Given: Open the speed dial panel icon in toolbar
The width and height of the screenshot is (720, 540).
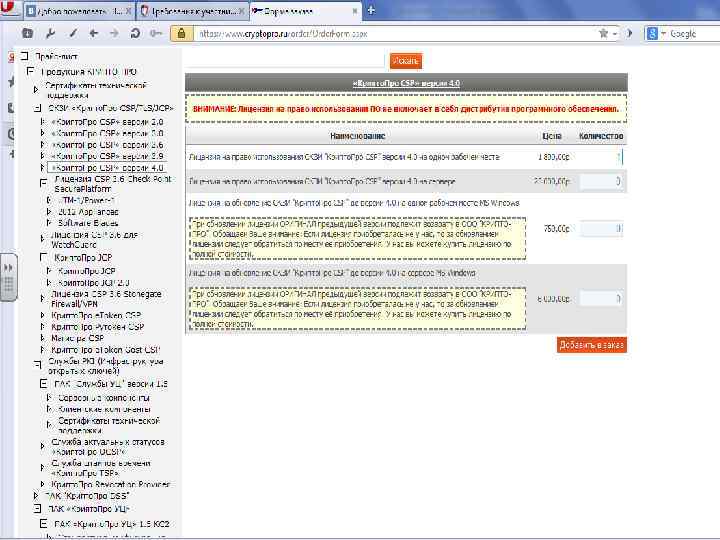Looking at the screenshot, I should click(x=28, y=34).
